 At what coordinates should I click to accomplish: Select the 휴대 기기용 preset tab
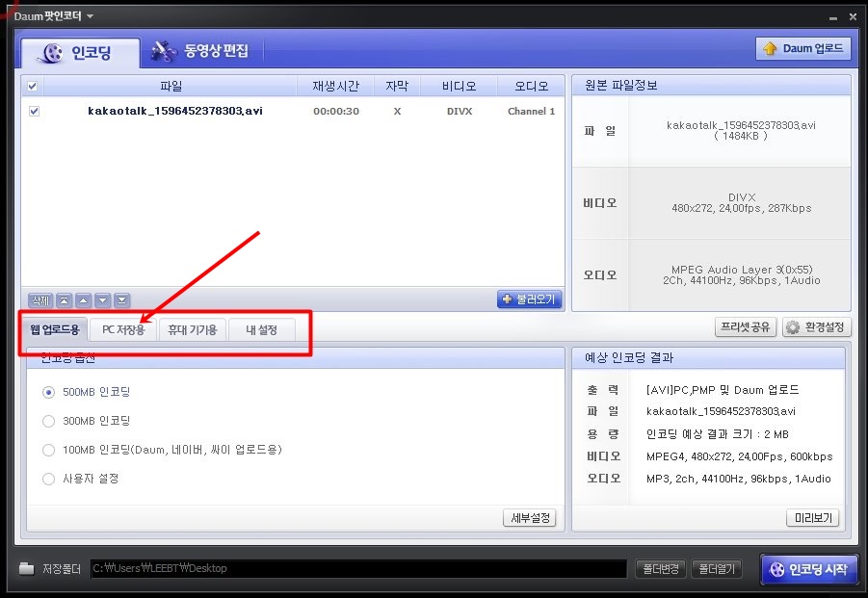pos(192,330)
